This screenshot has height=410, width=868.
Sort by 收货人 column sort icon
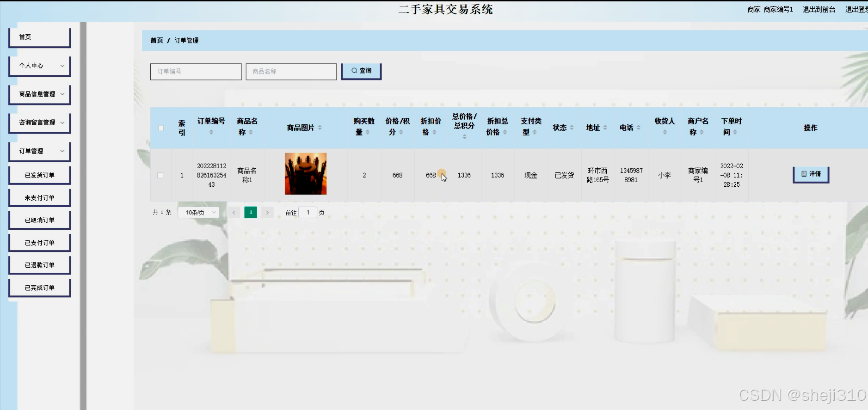665,132
